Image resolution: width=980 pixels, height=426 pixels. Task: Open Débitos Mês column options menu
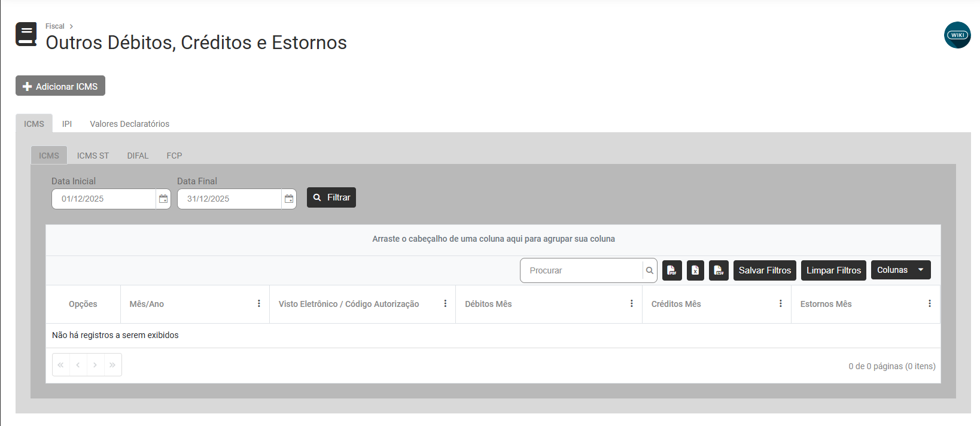click(x=632, y=304)
